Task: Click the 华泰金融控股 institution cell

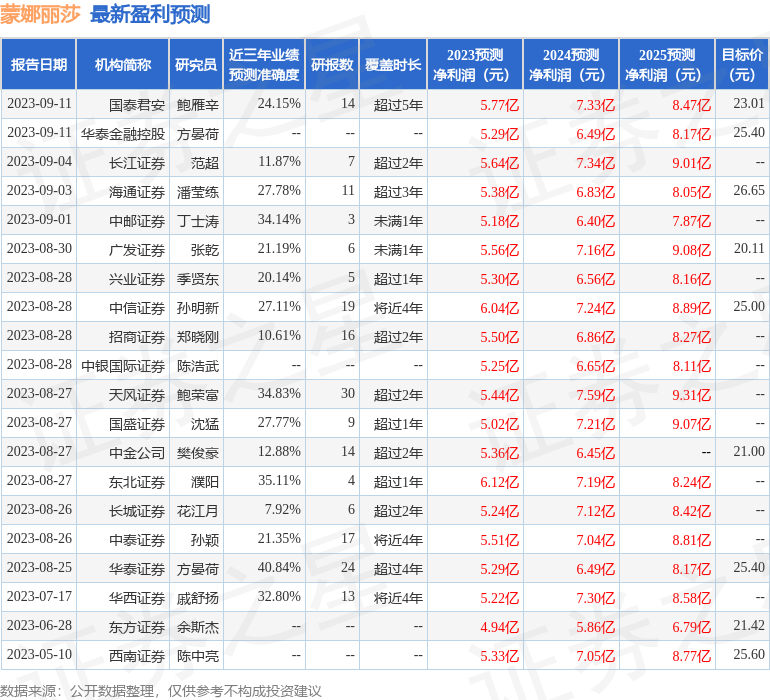Action: [x=123, y=134]
